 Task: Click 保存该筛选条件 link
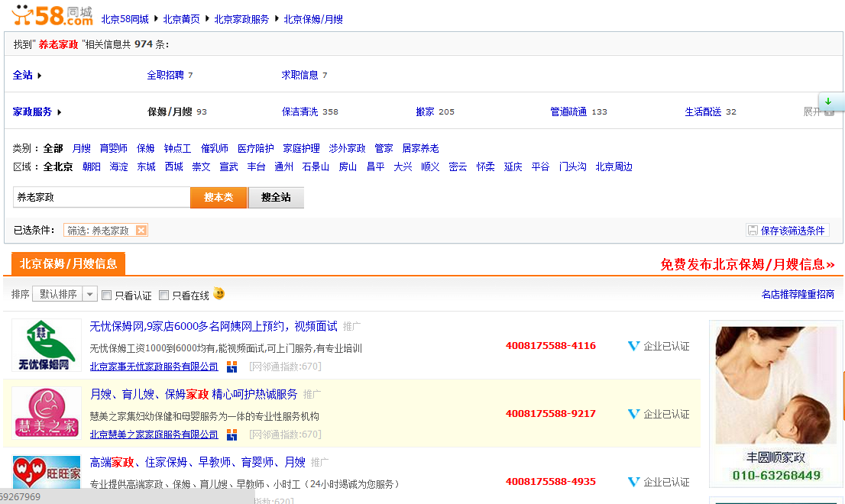[x=793, y=231]
